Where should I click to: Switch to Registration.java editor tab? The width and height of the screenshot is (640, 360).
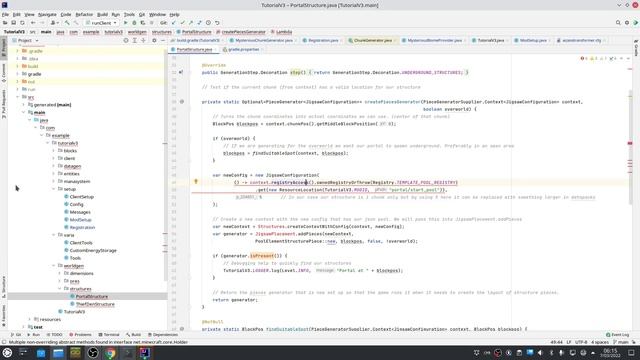[323, 40]
